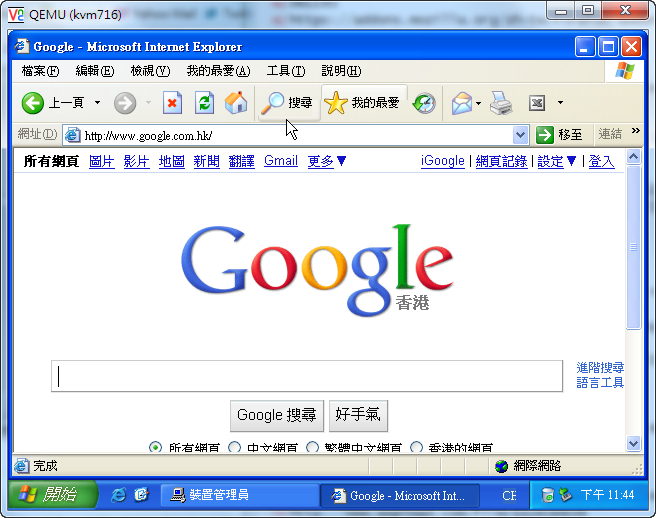Open the 設定 dropdown on Google
This screenshot has height=518, width=656.
tap(556, 161)
